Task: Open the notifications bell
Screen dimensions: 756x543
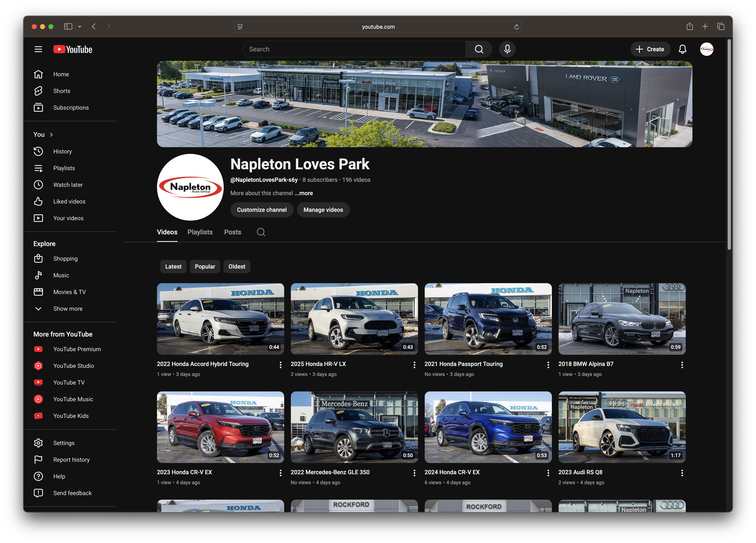Action: point(682,49)
